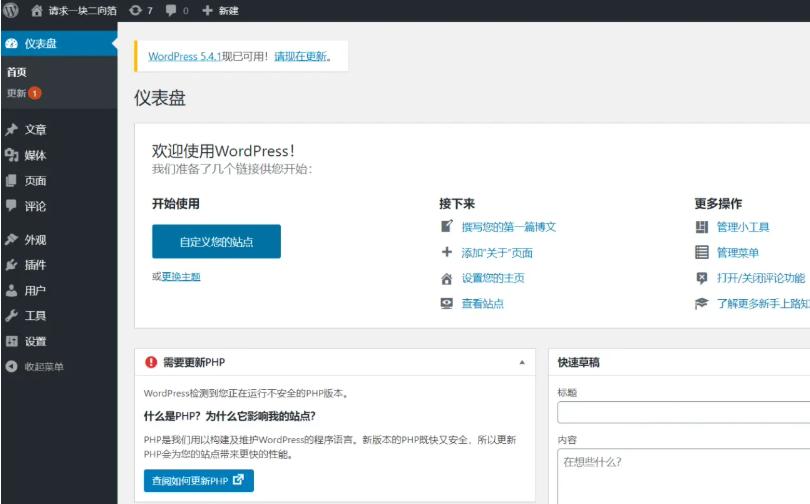Click the 用户 user icon in sidebar

point(11,290)
